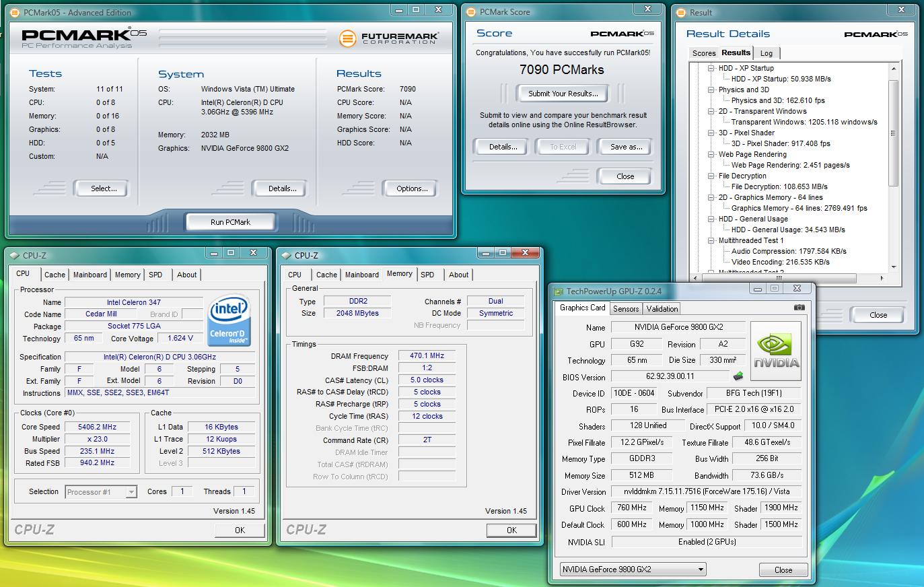Collapse the HDD - XP Startup tree node

point(711,68)
